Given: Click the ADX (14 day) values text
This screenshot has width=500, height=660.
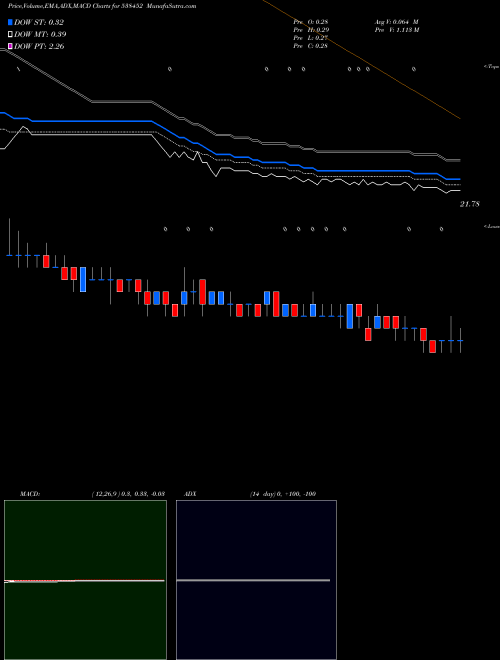Looking at the screenshot, I should (283, 494).
